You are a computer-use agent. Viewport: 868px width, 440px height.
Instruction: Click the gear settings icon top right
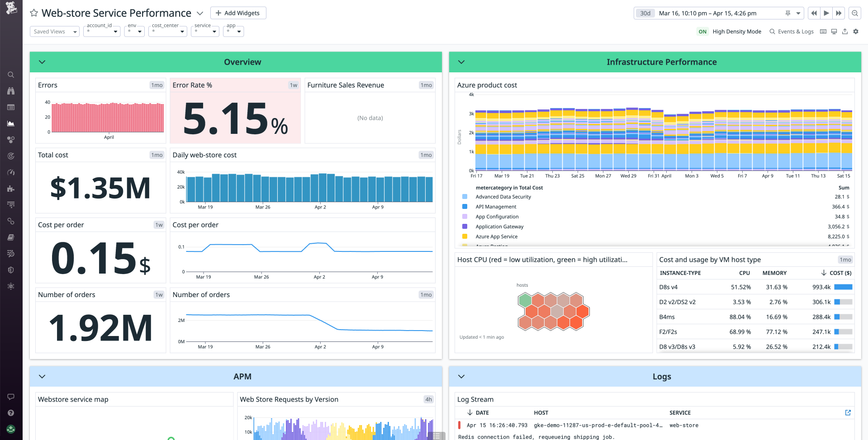pos(856,31)
